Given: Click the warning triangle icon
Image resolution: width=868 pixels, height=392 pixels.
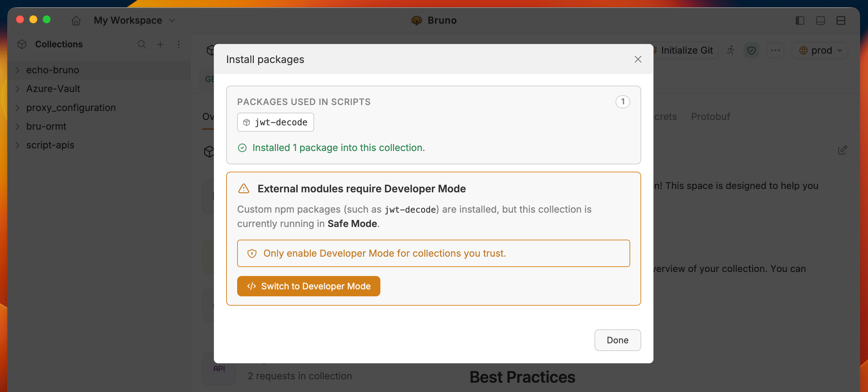Looking at the screenshot, I should tap(243, 189).
